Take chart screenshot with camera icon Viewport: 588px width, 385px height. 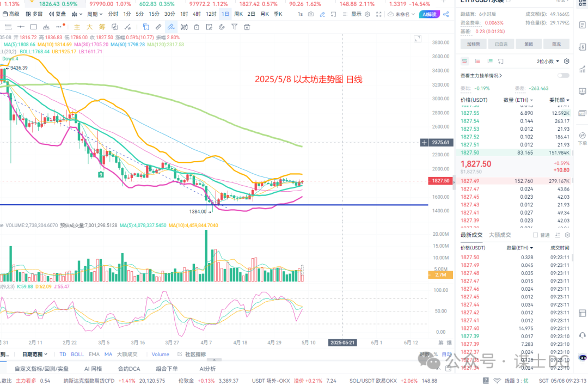311,14
